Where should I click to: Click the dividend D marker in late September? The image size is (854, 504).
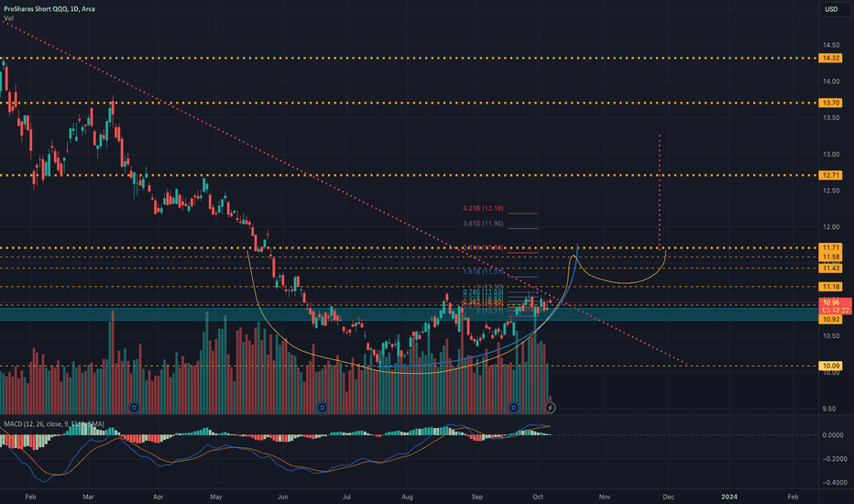click(x=514, y=408)
